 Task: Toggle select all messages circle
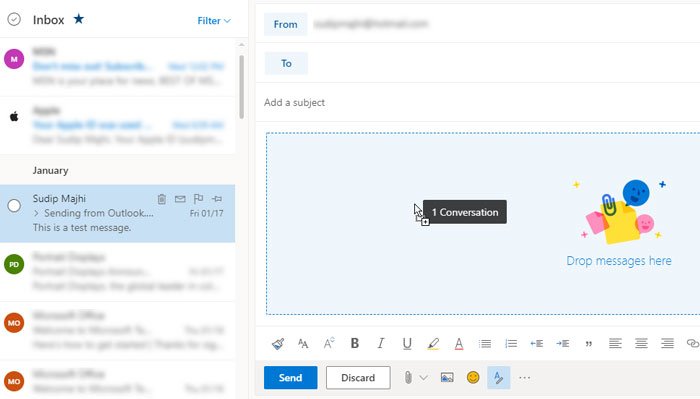pos(14,19)
